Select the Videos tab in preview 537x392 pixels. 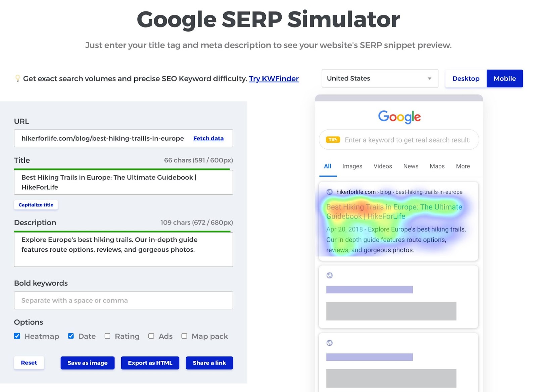[x=383, y=166]
